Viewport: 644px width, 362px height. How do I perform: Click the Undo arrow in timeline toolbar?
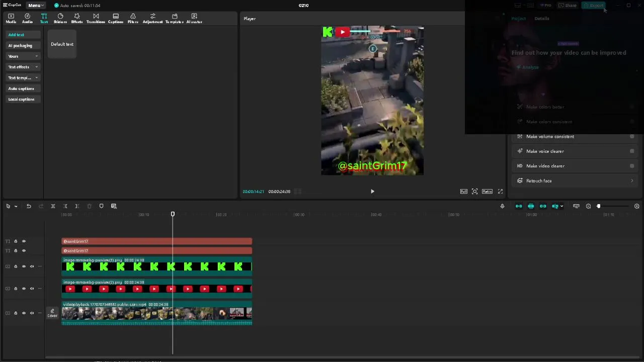tap(29, 206)
